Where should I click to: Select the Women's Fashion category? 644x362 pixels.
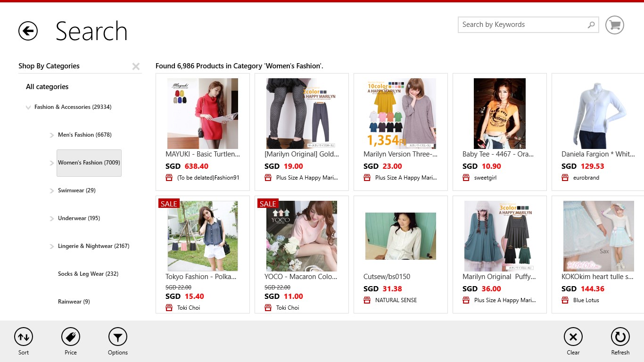(89, 163)
